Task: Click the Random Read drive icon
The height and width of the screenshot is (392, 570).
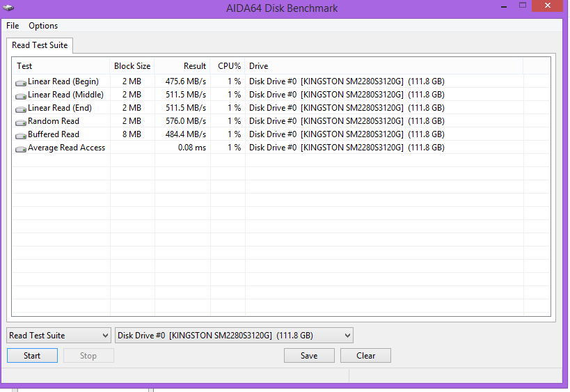Action: [x=21, y=123]
